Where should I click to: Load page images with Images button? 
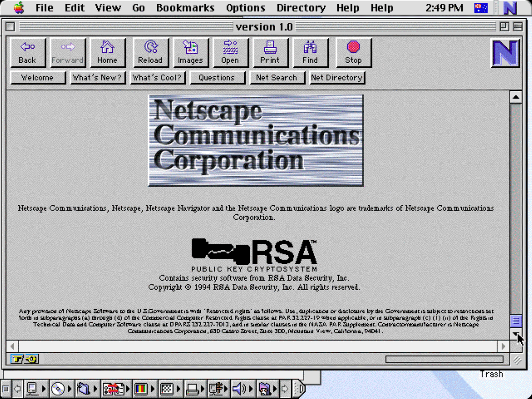point(190,52)
